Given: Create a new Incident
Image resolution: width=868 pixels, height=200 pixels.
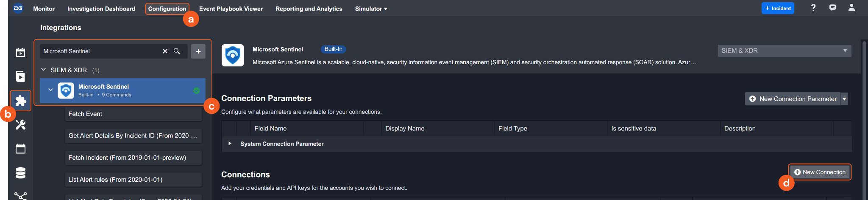Looking at the screenshot, I should coord(778,8).
